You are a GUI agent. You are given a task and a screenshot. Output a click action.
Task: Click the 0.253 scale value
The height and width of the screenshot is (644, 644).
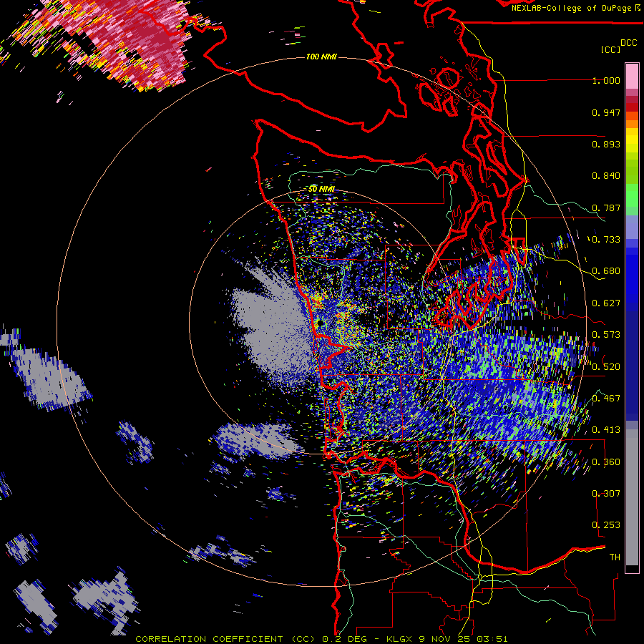coord(606,525)
